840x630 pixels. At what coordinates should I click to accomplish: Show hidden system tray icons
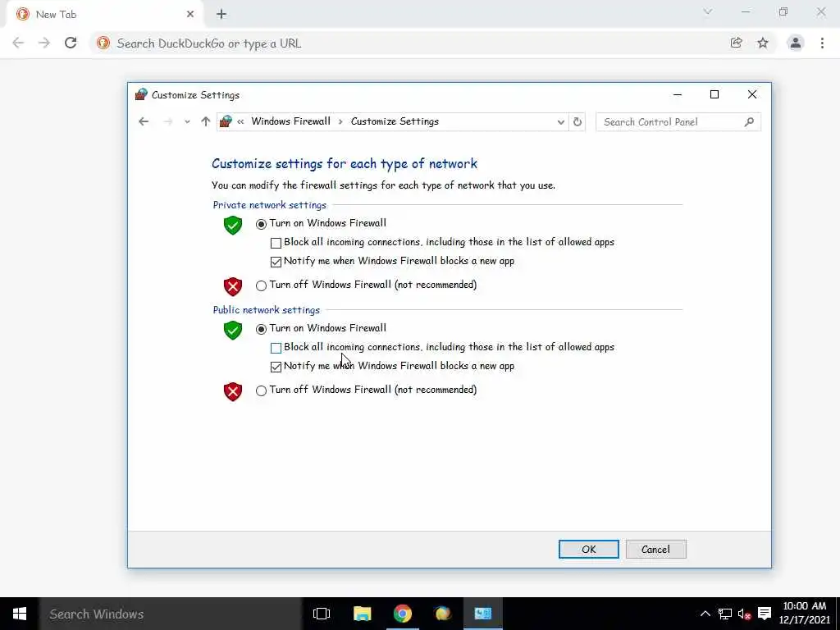705,614
